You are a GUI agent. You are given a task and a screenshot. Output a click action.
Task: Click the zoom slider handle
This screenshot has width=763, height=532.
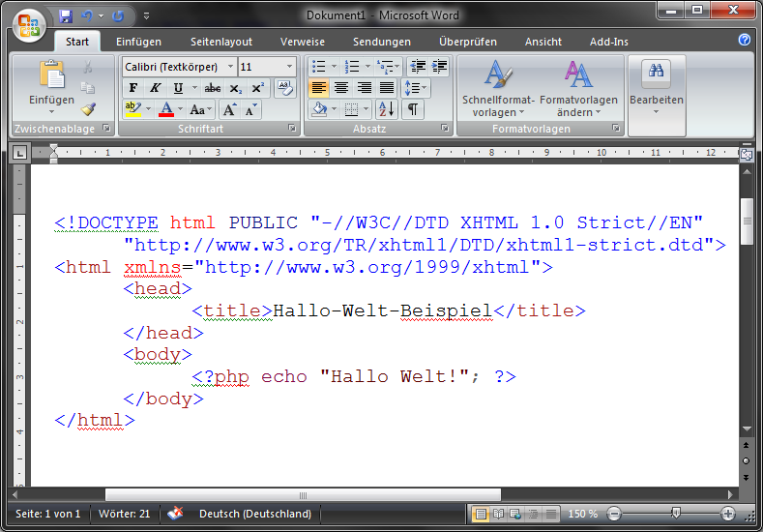[x=675, y=513]
